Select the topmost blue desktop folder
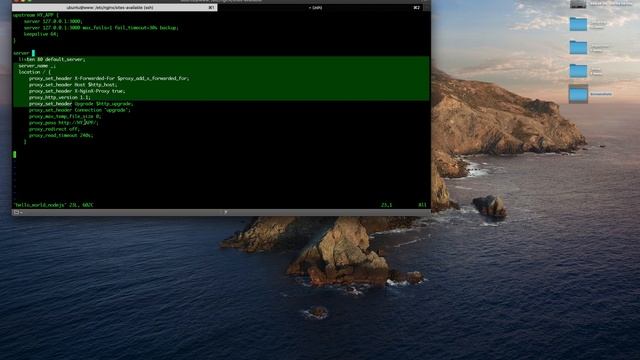 [578, 24]
